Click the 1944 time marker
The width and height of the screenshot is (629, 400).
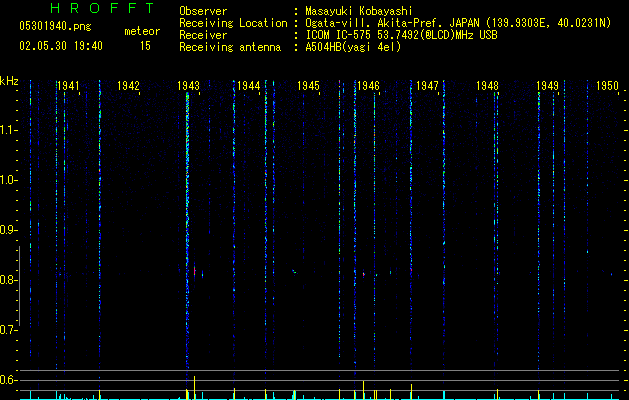(248, 86)
